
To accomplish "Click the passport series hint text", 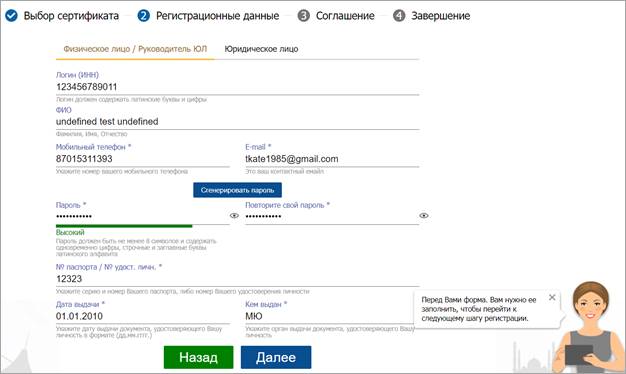I will (x=182, y=292).
